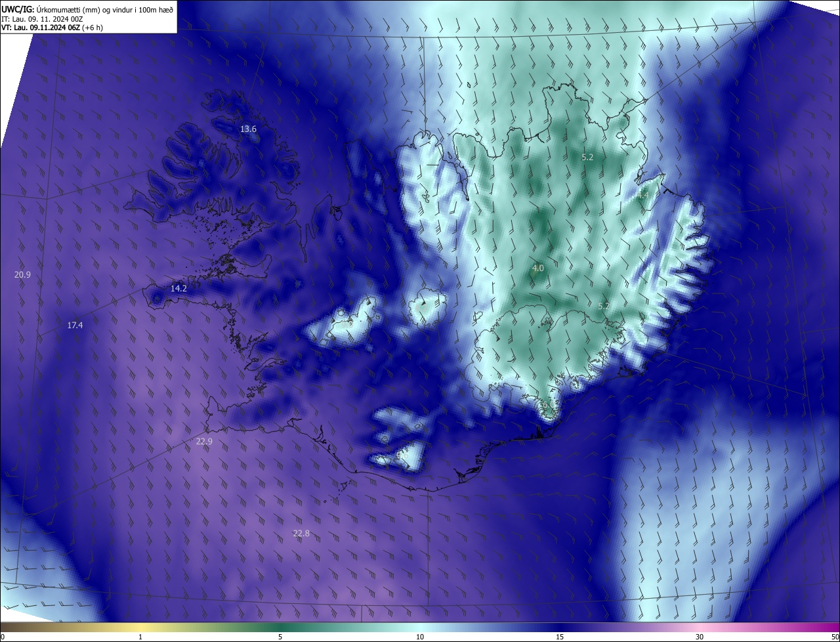This screenshot has height=642, width=840.
Task: Click the 14.2 value label on the map
Action: (178, 288)
